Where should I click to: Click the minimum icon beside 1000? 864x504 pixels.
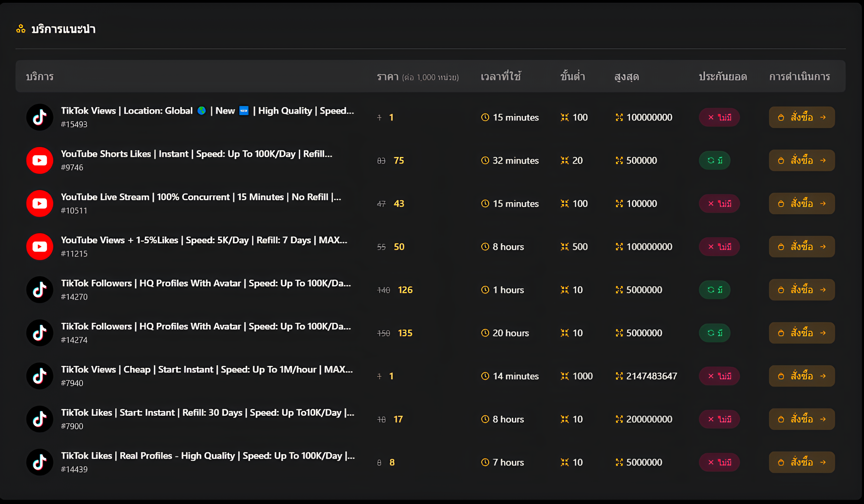tap(565, 376)
